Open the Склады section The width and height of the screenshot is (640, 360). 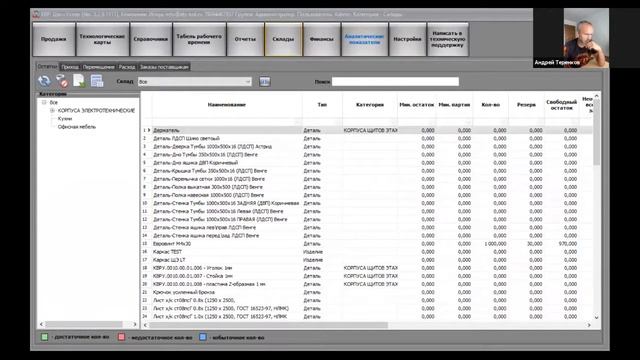283,39
